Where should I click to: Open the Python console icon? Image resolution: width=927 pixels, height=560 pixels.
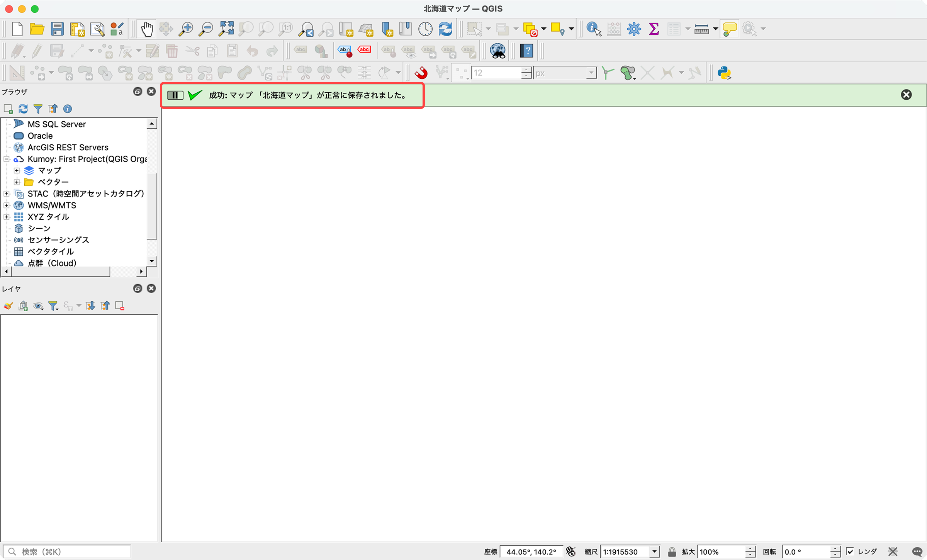coord(724,73)
